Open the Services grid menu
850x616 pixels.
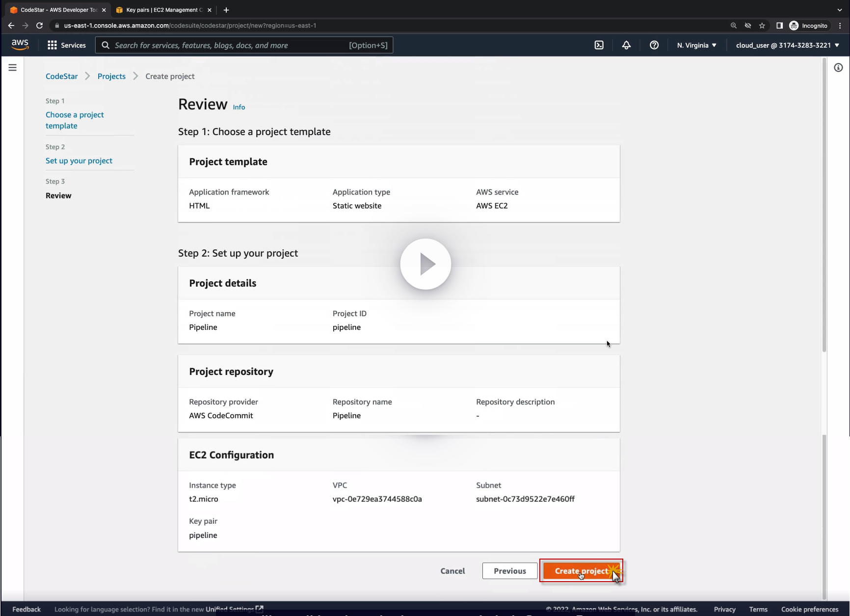66,45
